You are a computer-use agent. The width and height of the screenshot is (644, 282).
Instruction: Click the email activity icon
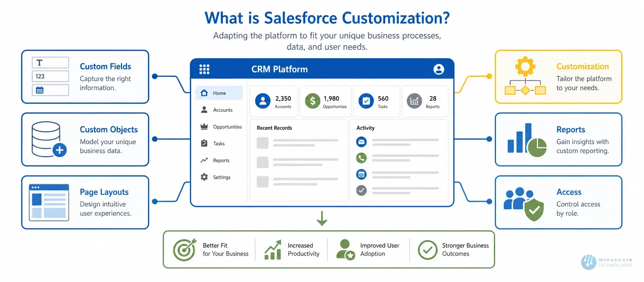361,142
